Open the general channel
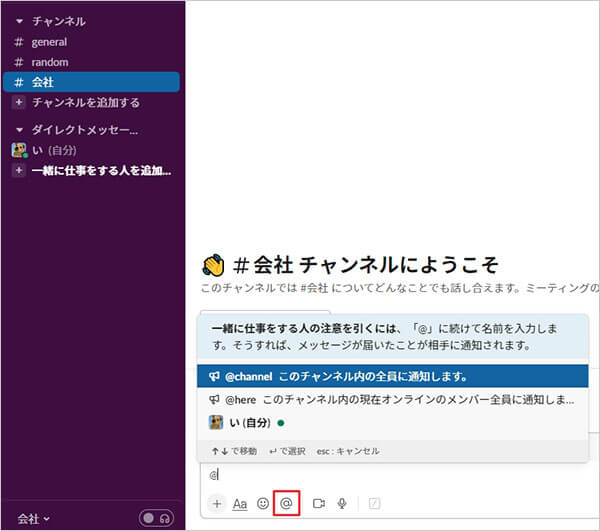This screenshot has height=531, width=600. tap(49, 42)
